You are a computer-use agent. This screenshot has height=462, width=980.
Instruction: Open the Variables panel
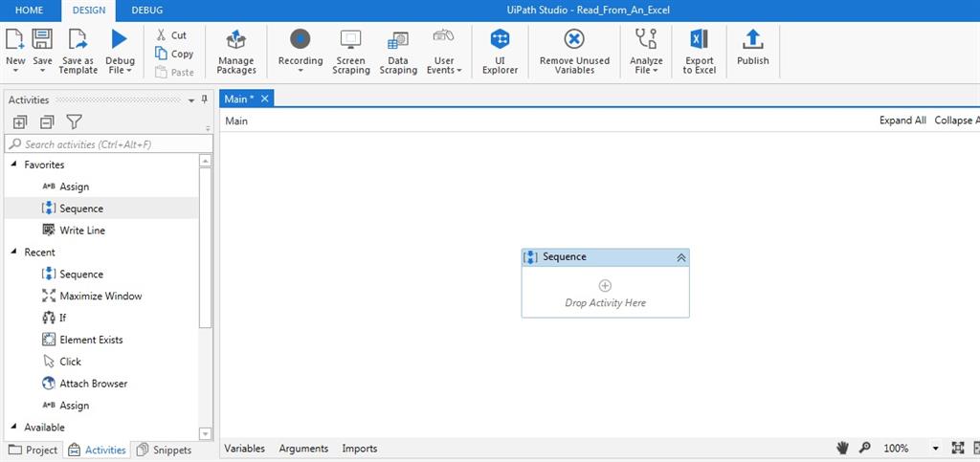244,449
